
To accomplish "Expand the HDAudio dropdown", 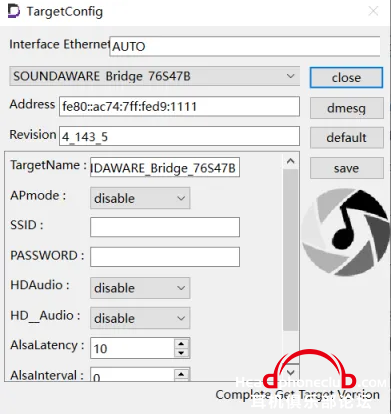I will [140, 288].
